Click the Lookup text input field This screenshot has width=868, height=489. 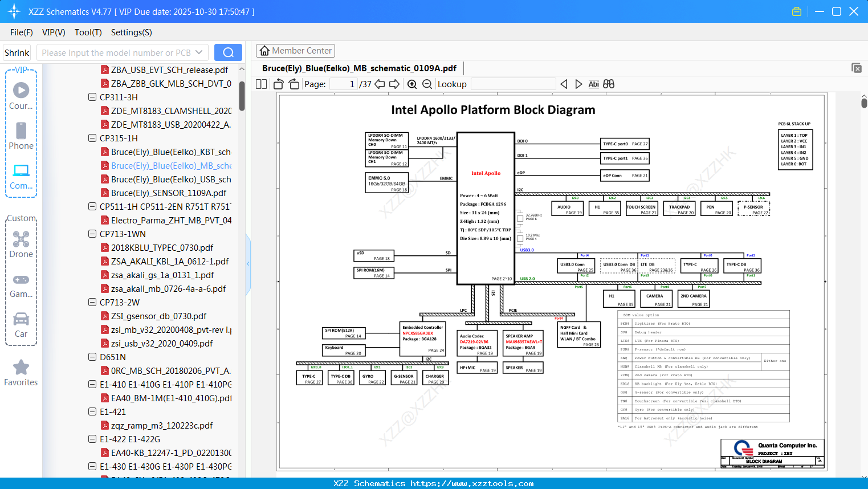513,84
